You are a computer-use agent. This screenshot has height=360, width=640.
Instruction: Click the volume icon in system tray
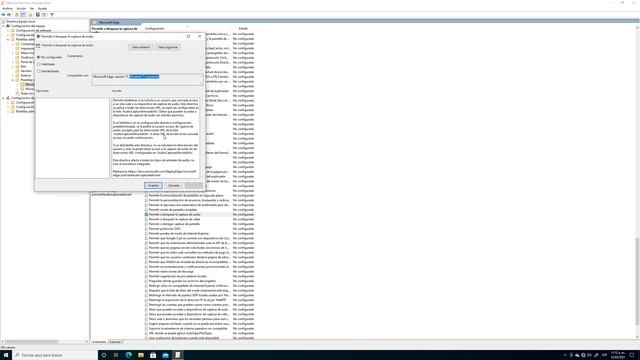589,355
